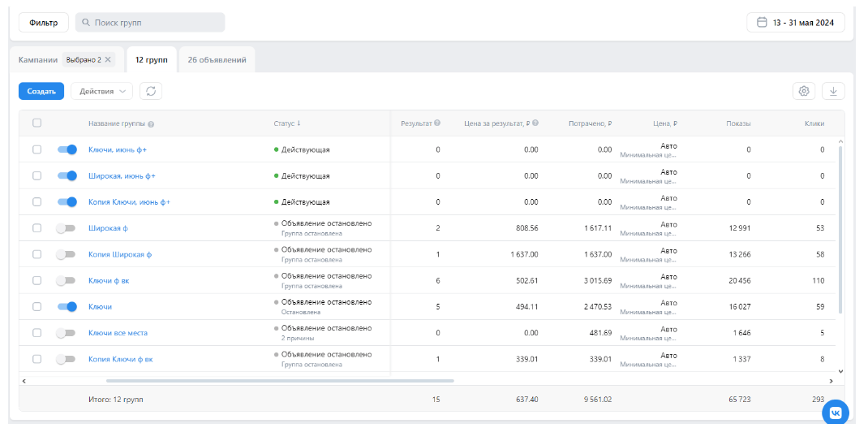Screen dimensions: 868x428
Task: Check the box for Ключи ф вк
Action: [x=37, y=280]
